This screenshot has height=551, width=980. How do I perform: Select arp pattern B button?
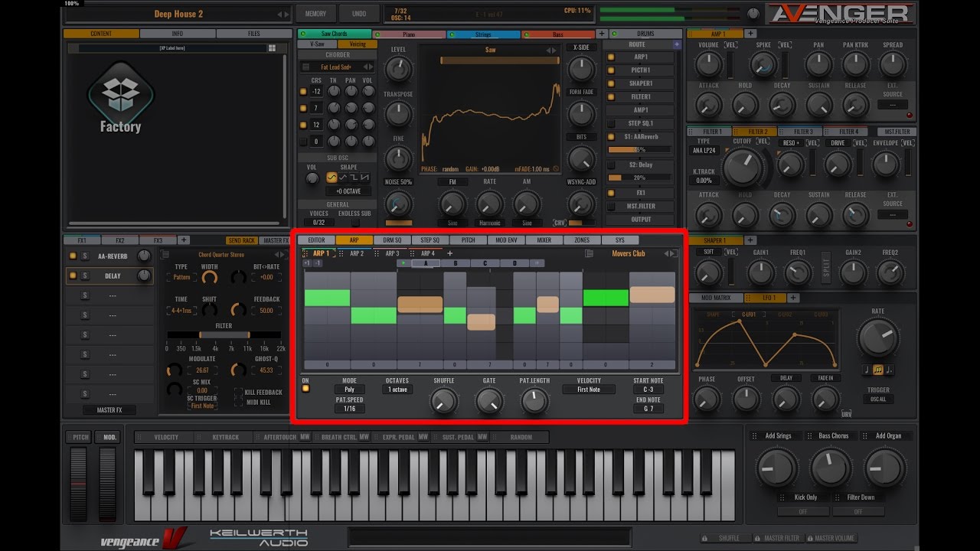456,263
